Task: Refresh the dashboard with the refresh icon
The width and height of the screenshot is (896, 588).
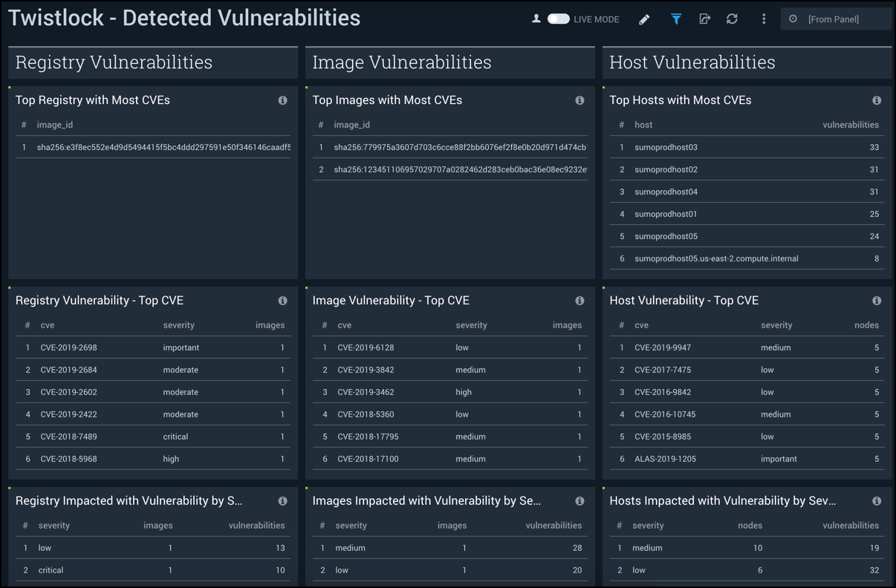Action: pyautogui.click(x=732, y=19)
